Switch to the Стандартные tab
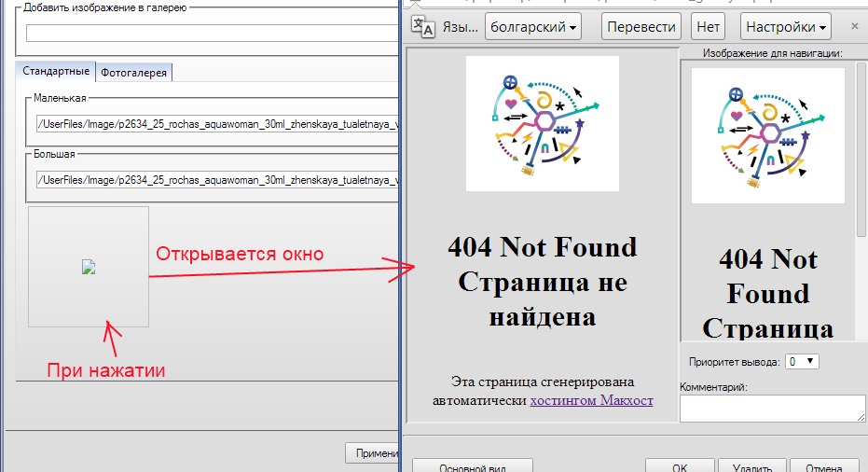Image resolution: width=868 pixels, height=472 pixels. pyautogui.click(x=56, y=72)
